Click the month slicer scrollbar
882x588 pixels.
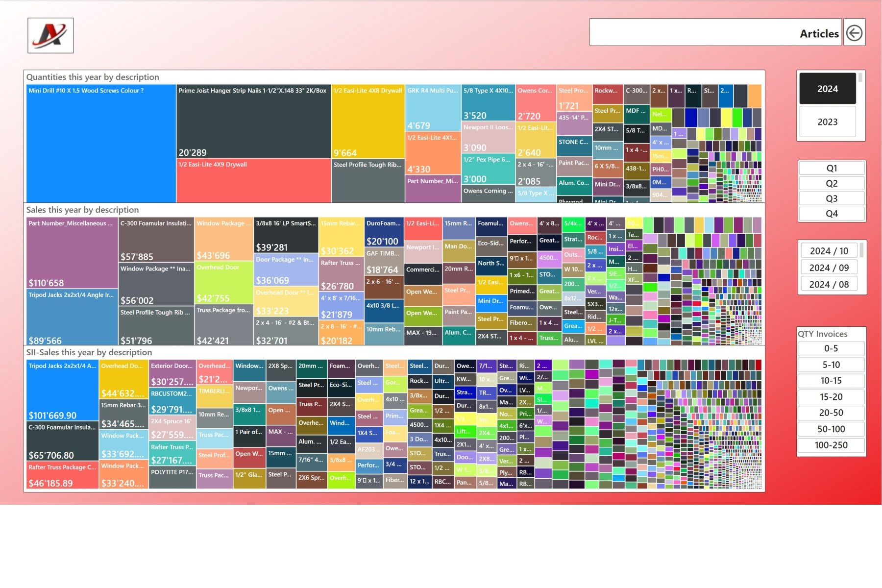(861, 250)
